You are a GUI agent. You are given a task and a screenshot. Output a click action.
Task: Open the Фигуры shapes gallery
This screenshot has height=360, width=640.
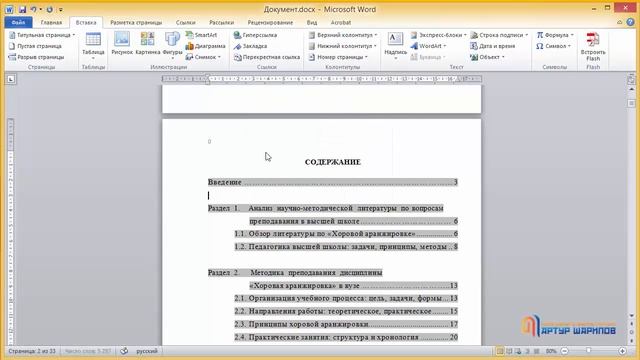click(x=172, y=45)
